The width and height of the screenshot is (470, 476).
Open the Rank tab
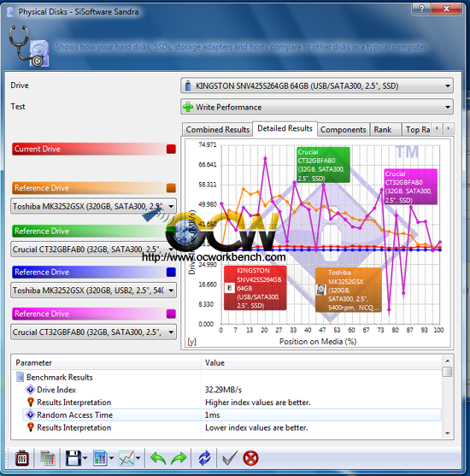385,130
